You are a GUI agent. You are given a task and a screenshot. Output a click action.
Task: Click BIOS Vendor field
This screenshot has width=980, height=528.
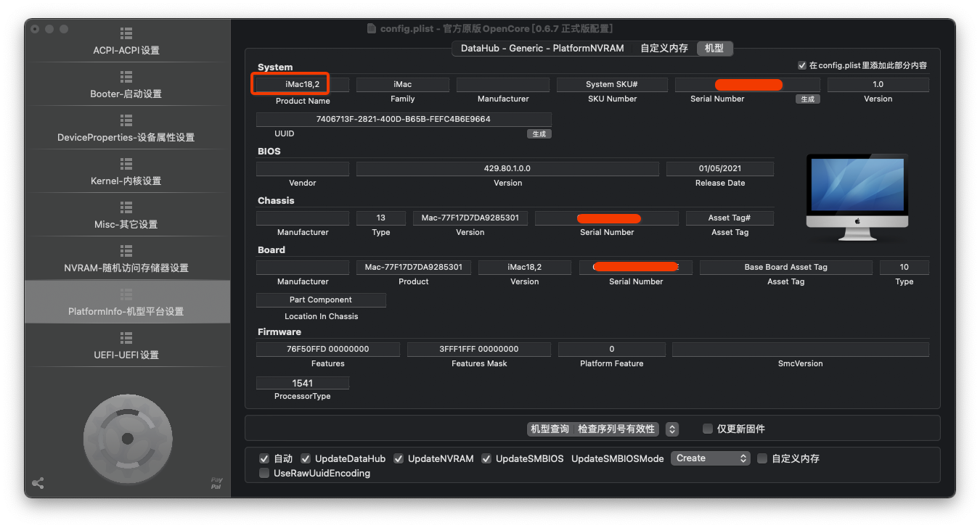[303, 168]
